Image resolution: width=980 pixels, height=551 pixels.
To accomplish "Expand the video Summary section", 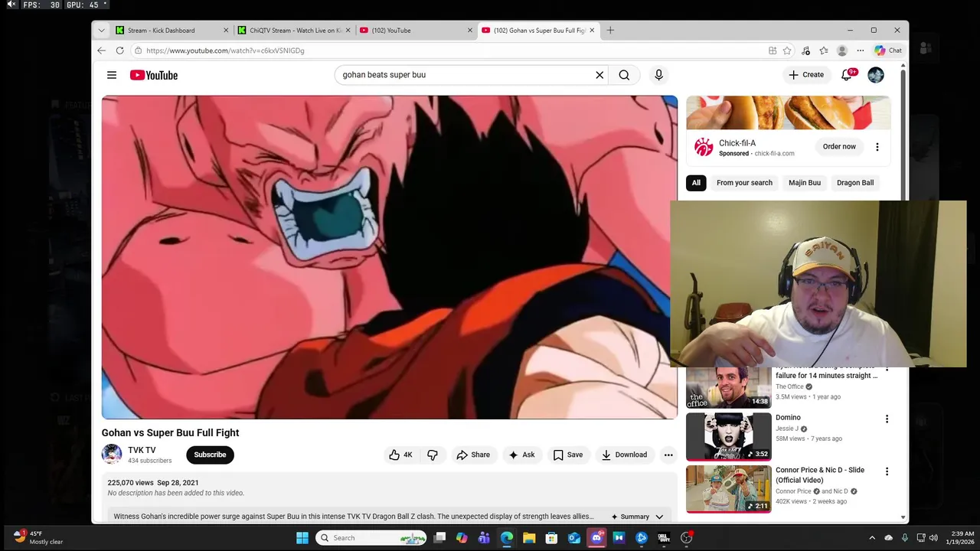I will (637, 517).
